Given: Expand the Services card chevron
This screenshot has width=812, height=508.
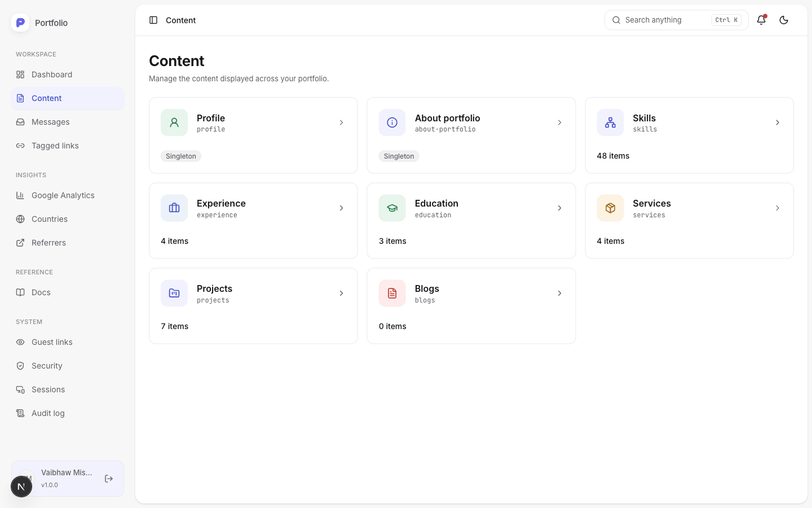Looking at the screenshot, I should 778,208.
